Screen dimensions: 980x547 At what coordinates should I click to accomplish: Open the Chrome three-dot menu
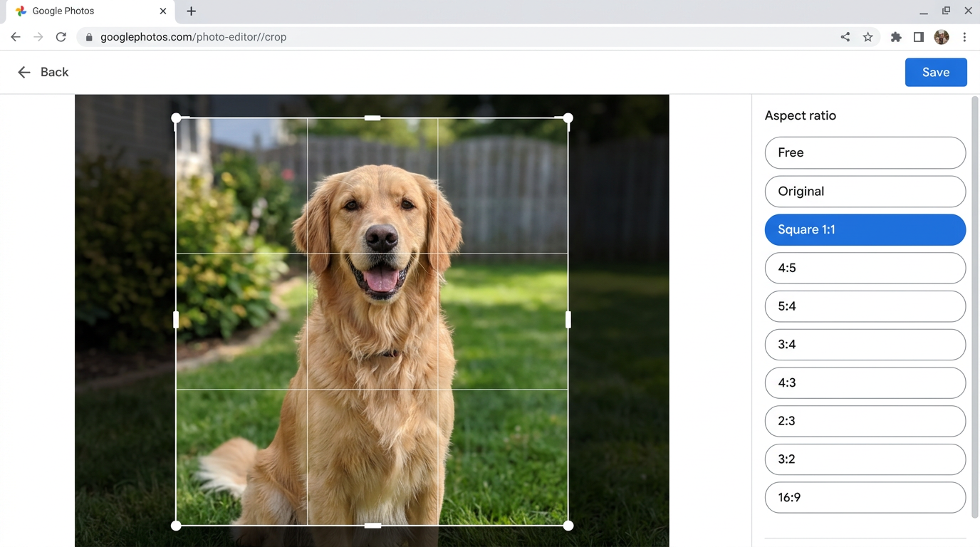coord(965,36)
